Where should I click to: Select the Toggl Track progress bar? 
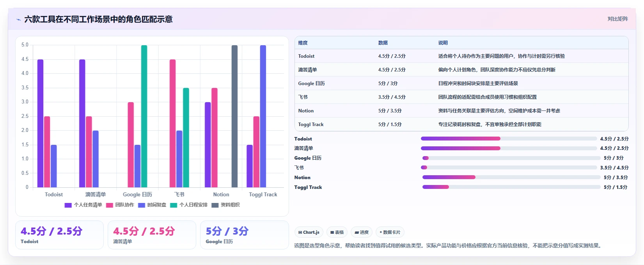(511, 187)
